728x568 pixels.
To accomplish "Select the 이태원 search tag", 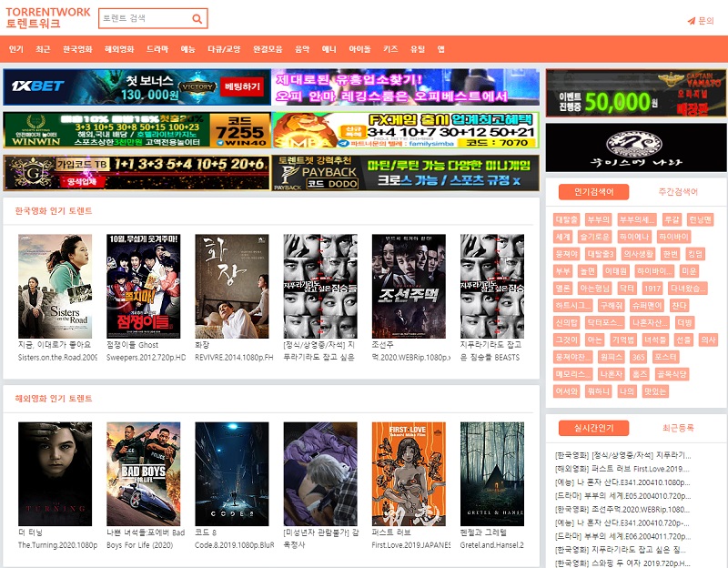I will [616, 271].
